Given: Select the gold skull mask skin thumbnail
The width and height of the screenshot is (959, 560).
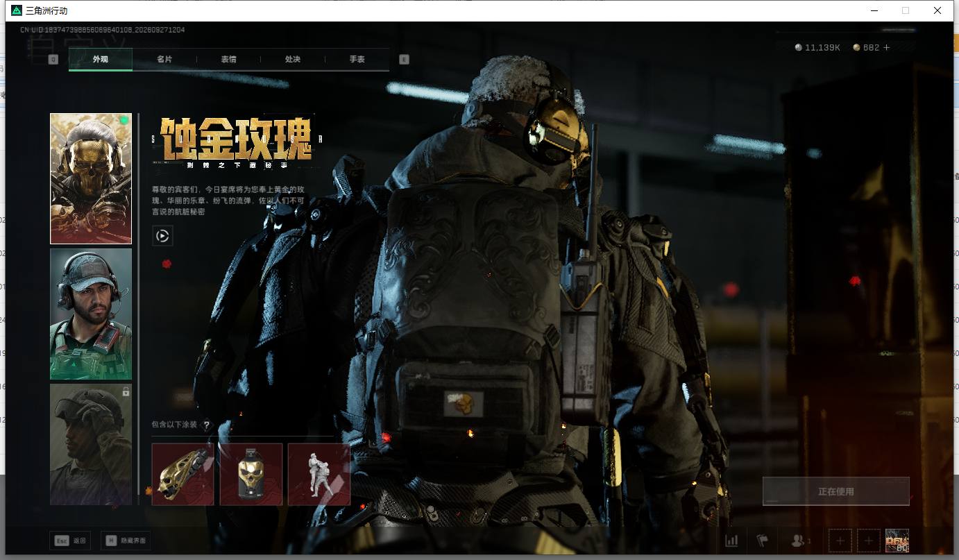Looking at the screenshot, I should (91, 178).
